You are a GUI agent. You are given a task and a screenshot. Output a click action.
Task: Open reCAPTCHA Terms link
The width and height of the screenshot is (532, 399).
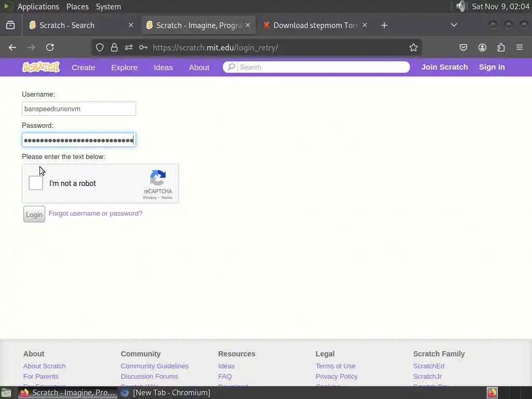(167, 197)
